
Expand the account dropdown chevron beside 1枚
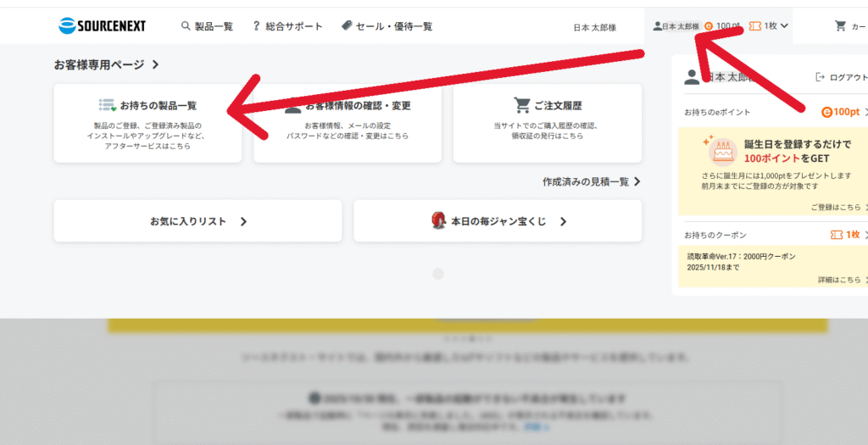click(x=784, y=25)
